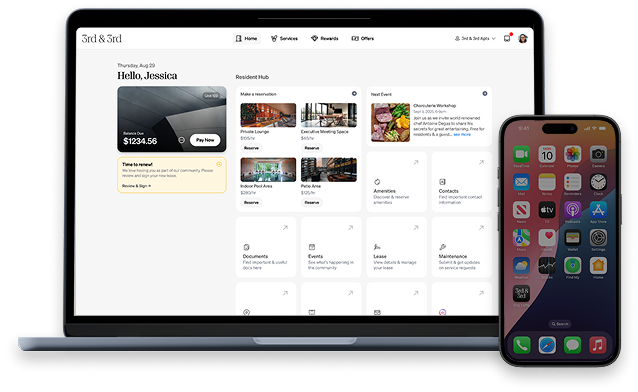
Task: Open the Patio Area photo
Action: 329,170
